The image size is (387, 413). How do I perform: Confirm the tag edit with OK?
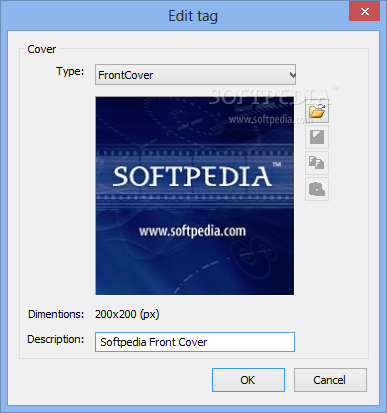coord(248,380)
